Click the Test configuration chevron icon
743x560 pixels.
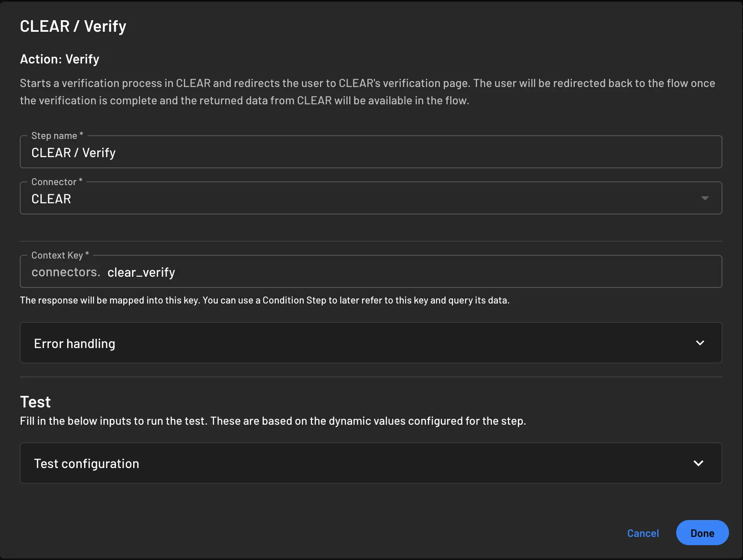click(x=698, y=463)
